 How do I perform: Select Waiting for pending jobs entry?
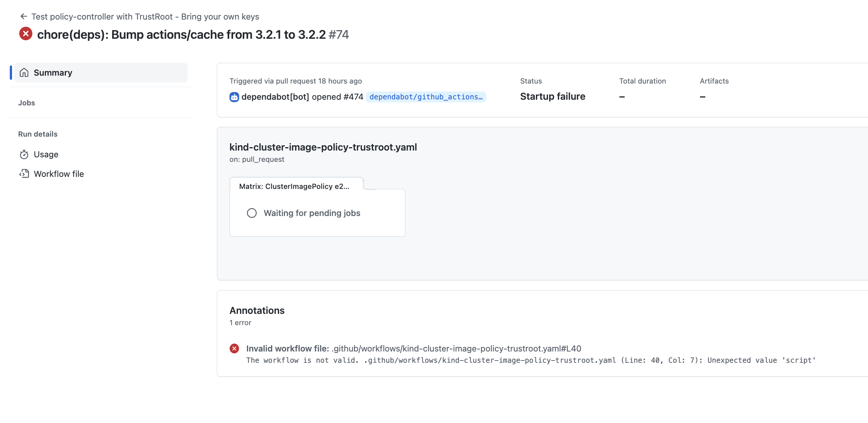coord(312,213)
